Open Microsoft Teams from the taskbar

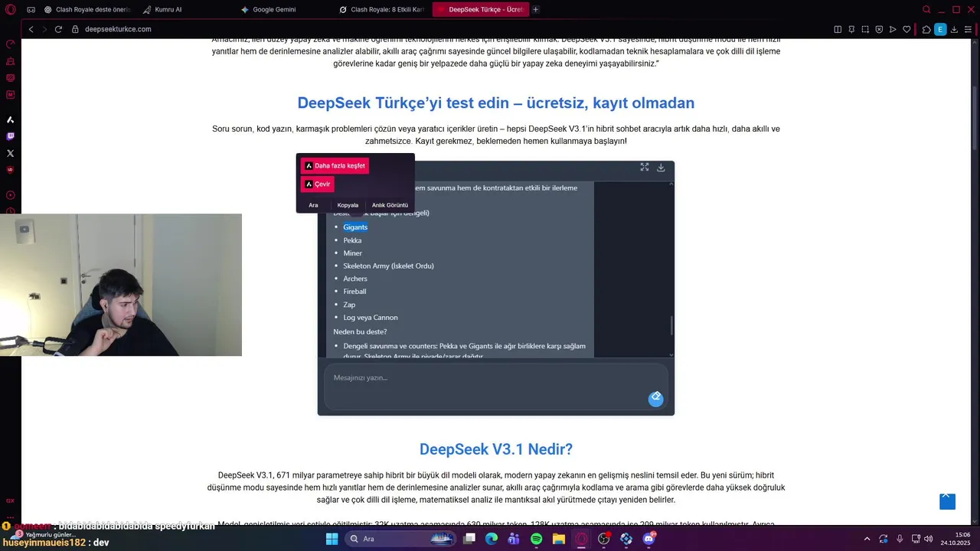tap(514, 539)
